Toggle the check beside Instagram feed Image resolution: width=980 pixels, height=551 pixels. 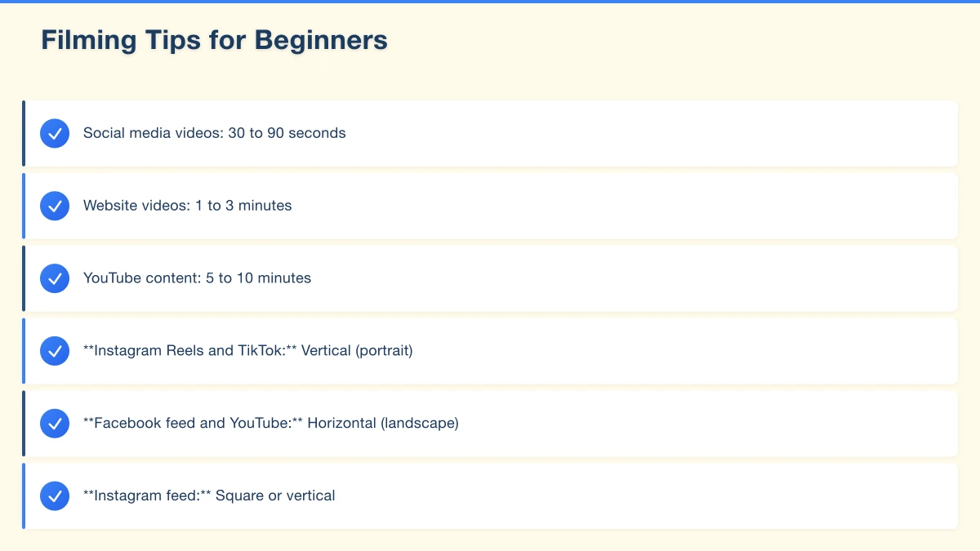coord(55,495)
